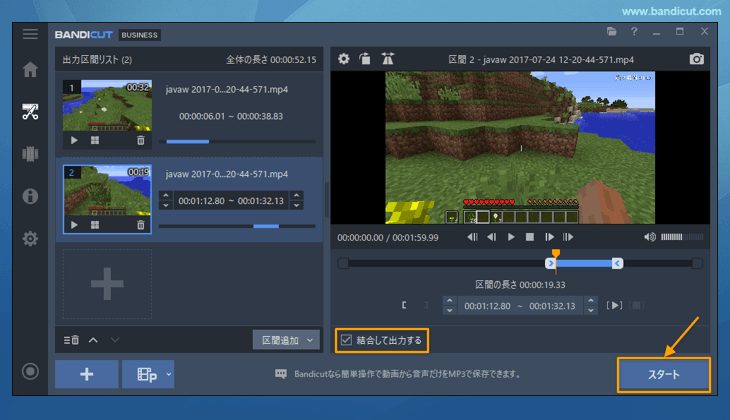This screenshot has width=730, height=420.
Task: Step forward one frame
Action: [549, 237]
